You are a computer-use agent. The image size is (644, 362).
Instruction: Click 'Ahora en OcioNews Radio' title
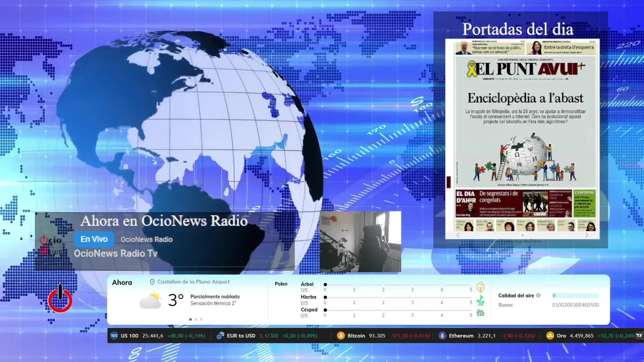pyautogui.click(x=164, y=221)
